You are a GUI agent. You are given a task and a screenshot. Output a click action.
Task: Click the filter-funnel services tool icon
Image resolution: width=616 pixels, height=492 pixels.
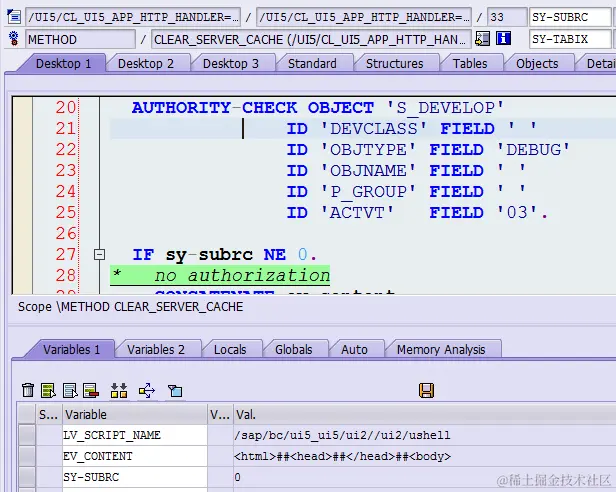pyautogui.click(x=175, y=390)
